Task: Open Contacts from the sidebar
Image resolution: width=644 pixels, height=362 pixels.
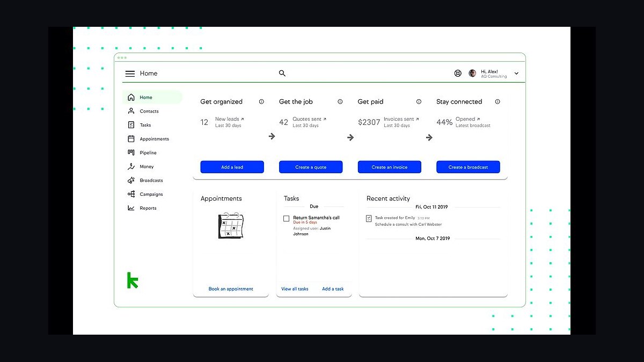Action: coord(149,111)
